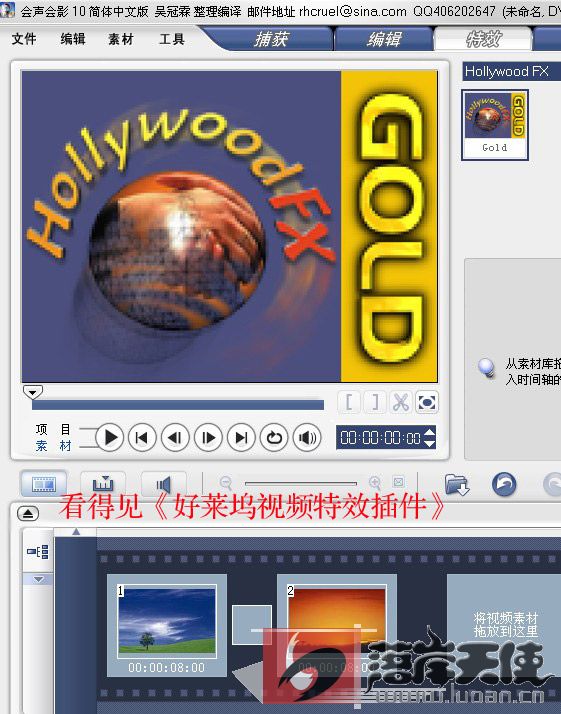561x714 pixels.
Task: Switch to timeline view
Action: 103,484
